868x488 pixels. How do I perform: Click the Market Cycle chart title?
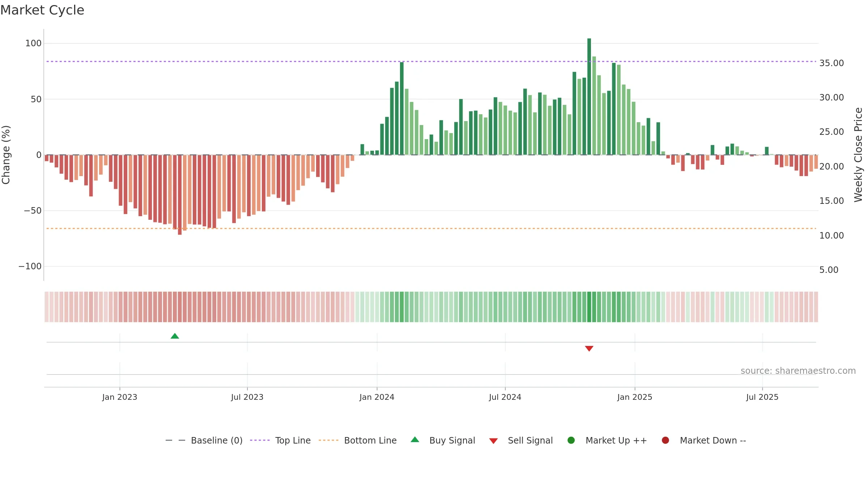point(42,10)
